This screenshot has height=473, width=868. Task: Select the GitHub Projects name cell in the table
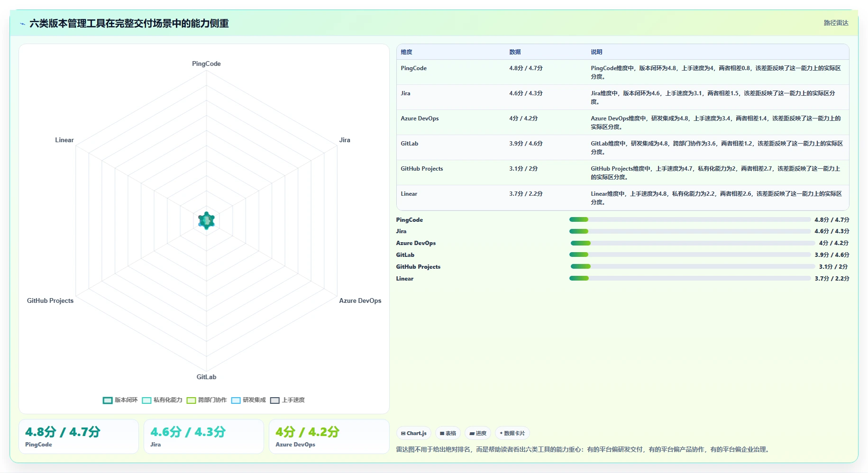point(451,173)
